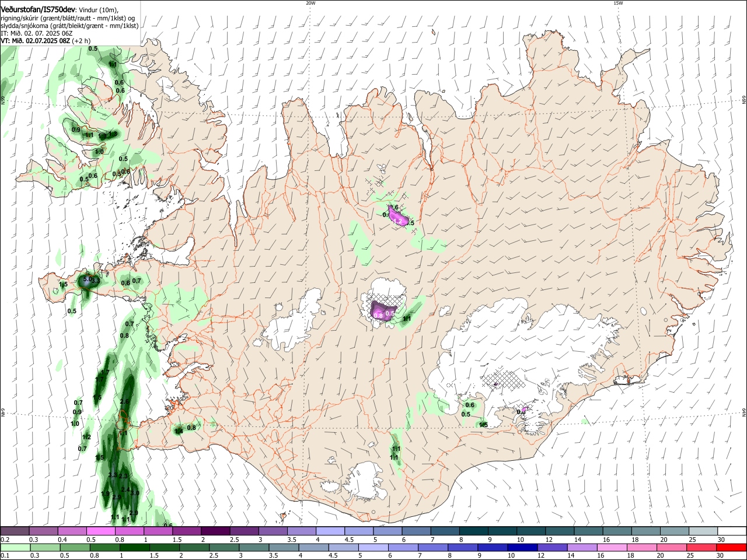Click the light green 0.3 swatch in the lower legend row

(x=44, y=547)
